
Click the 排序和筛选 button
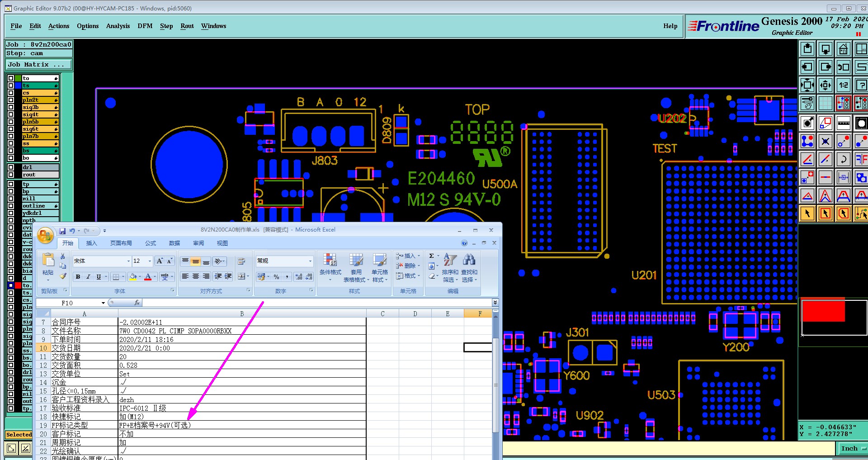point(450,268)
